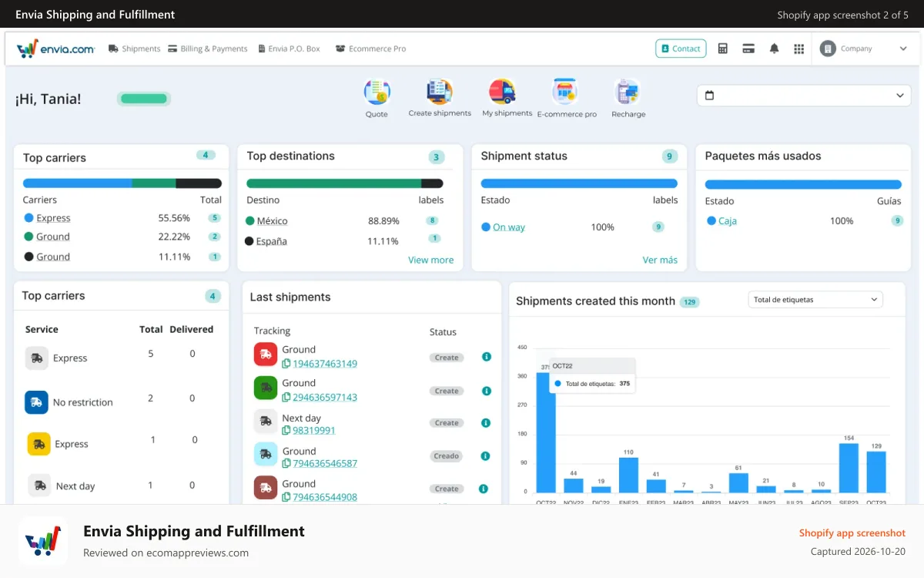This screenshot has height=578, width=924.
Task: Open the date range dropdown
Action: coord(804,96)
